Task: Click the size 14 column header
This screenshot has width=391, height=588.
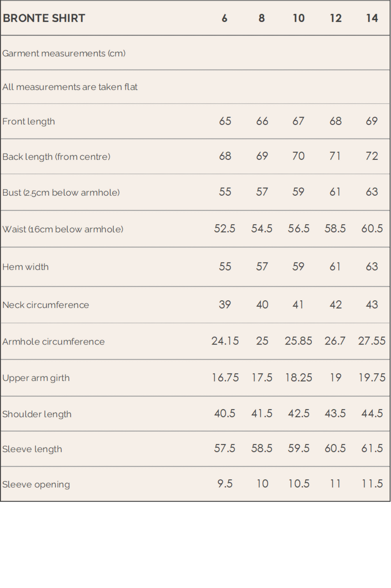Action: [372, 18]
